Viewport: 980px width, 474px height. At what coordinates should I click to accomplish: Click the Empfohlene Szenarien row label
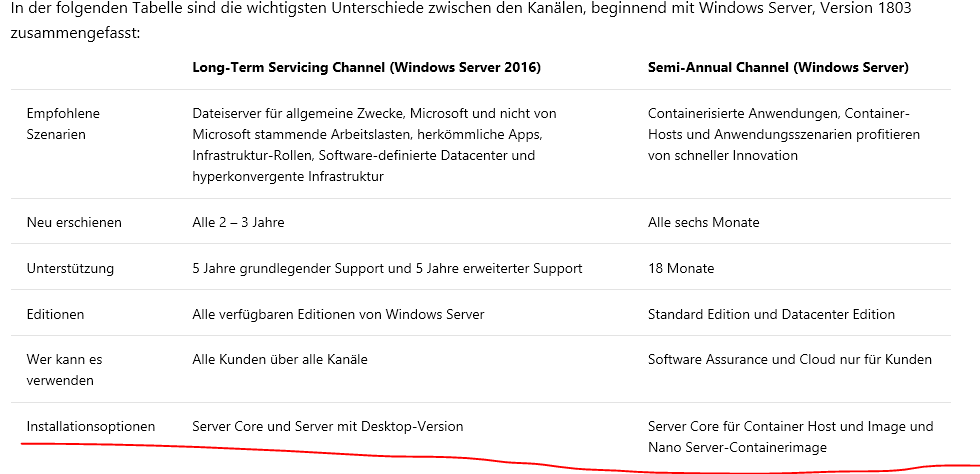tap(63, 123)
